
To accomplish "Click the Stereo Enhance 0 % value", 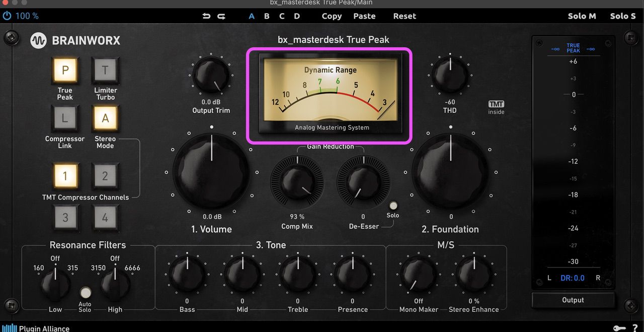I will tap(474, 301).
